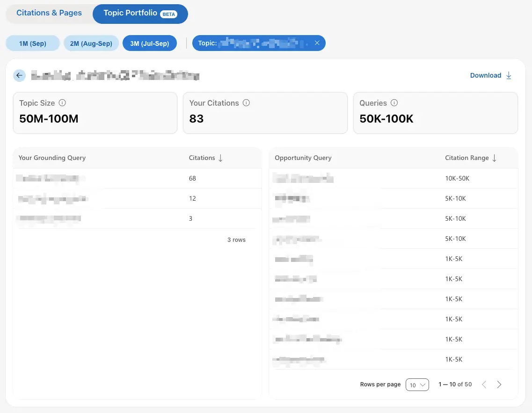Sort by Citation Range arrow
Viewport: 532px width, 413px height.
[x=495, y=158]
